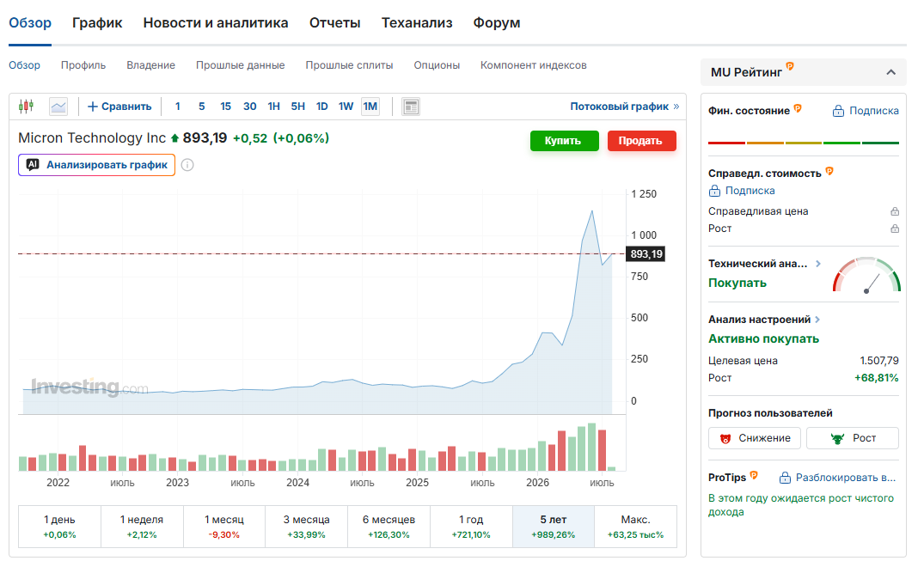Open Прошлые сплиты sub-tab
Image resolution: width=924 pixels, height=573 pixels.
(349, 65)
